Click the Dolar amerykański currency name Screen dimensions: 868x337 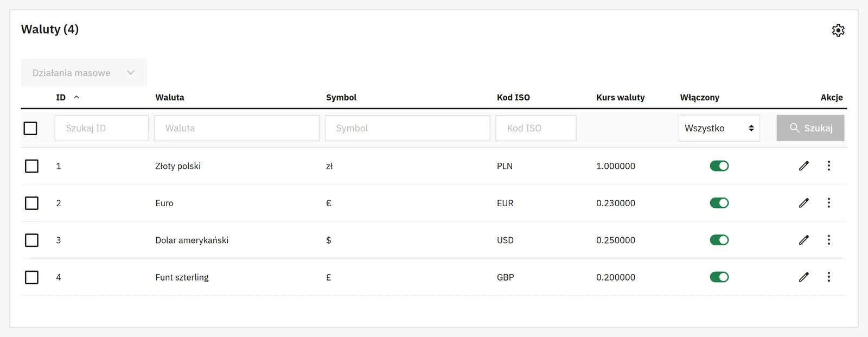pos(192,240)
